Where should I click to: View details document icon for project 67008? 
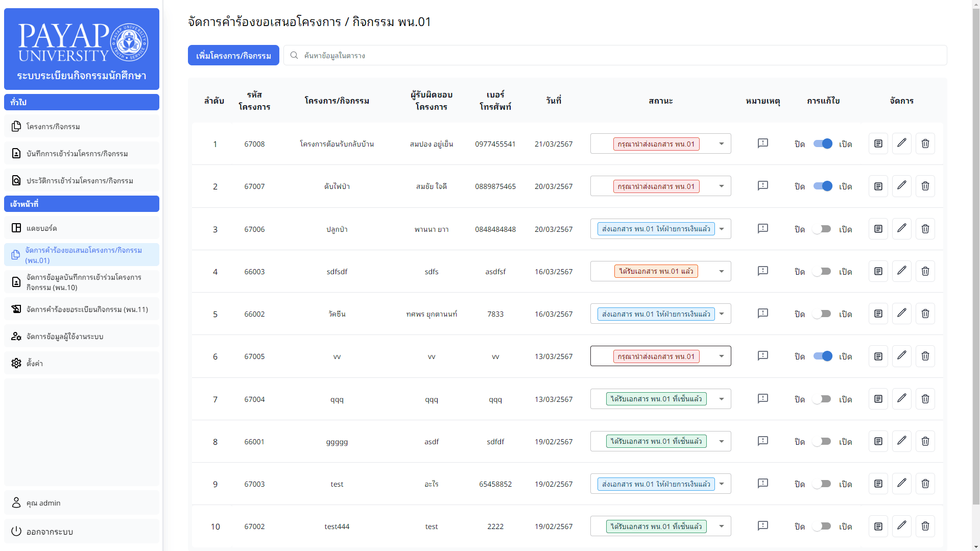click(x=878, y=143)
